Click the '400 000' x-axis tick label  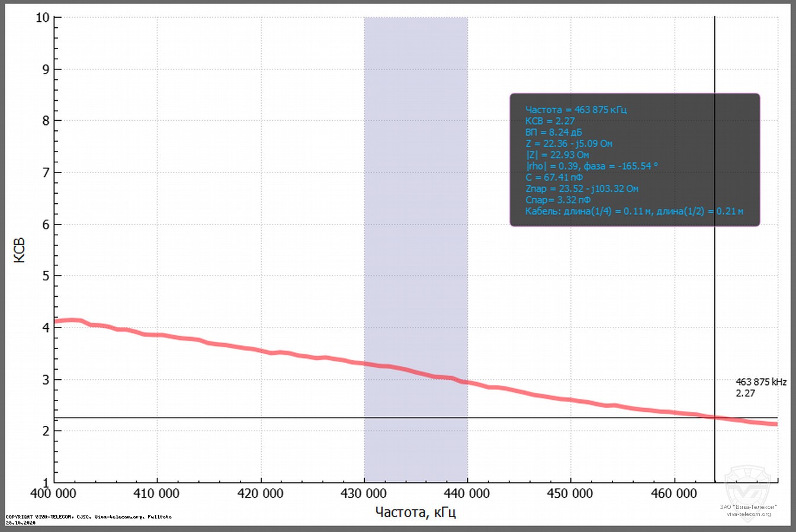pos(54,493)
